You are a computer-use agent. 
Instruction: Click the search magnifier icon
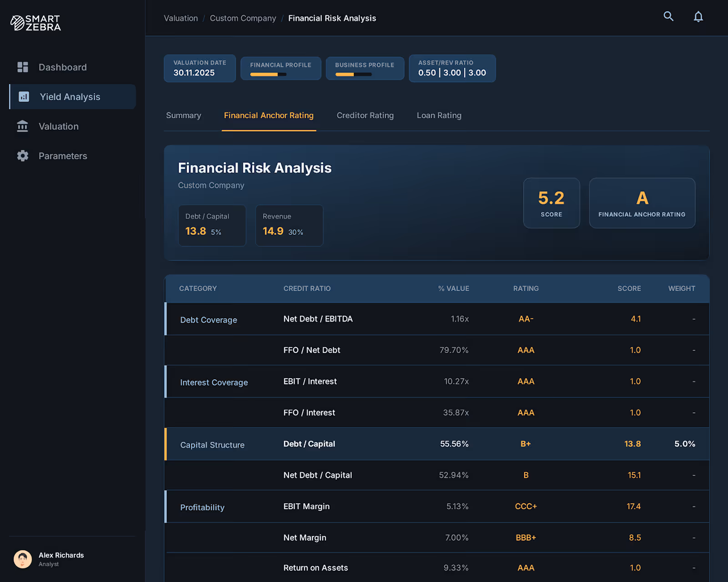[x=668, y=16]
